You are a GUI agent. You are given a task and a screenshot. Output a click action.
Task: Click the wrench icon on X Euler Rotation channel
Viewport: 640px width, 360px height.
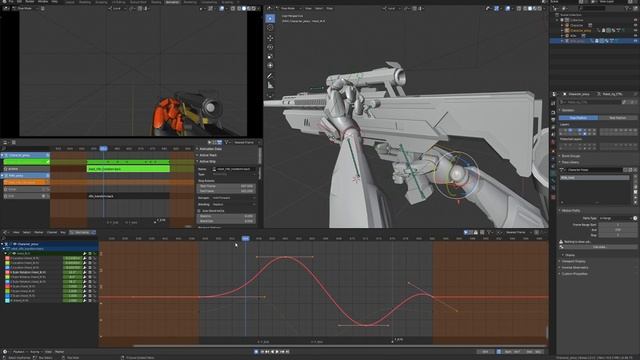point(85,272)
